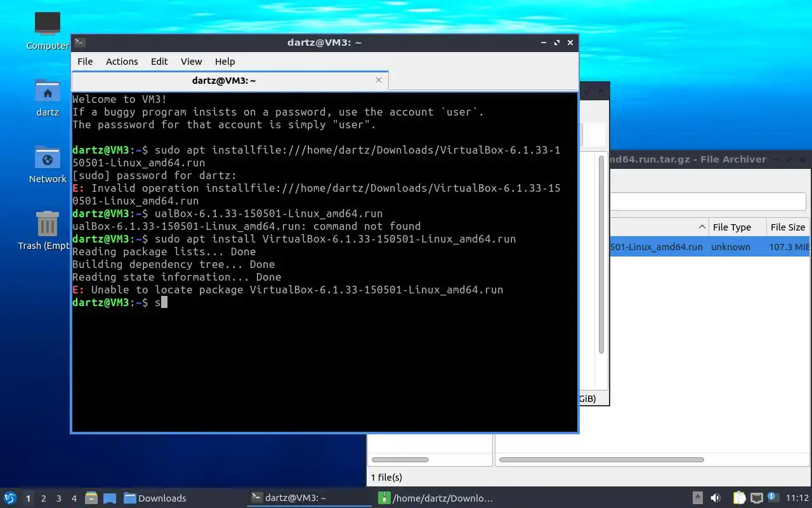The width and height of the screenshot is (812, 508).
Task: Open the Edit menu in the terminal
Action: tap(159, 62)
